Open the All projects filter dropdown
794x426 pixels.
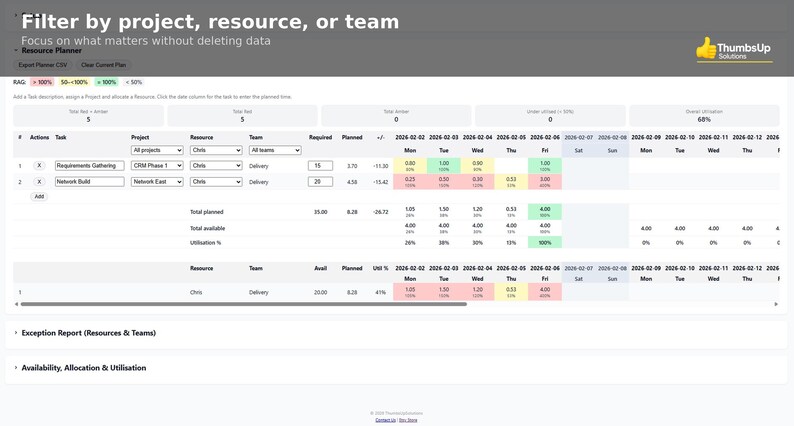click(x=157, y=150)
